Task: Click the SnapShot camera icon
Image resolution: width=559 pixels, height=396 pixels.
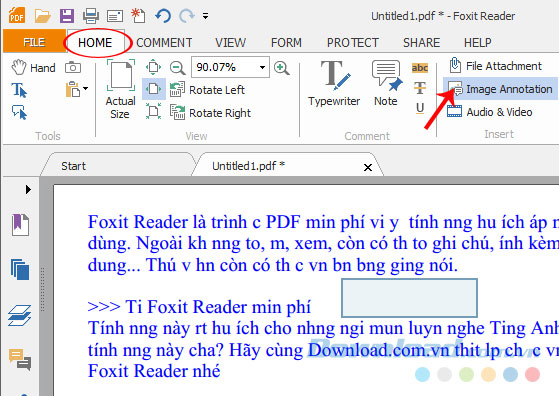Action: 73,67
